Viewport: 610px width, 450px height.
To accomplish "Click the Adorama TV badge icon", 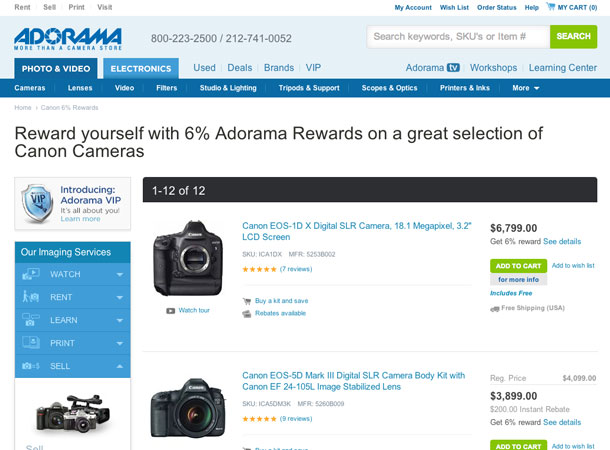I will coord(453,68).
